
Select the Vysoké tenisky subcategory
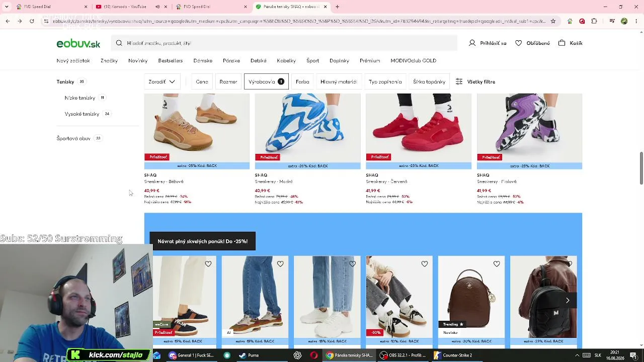coord(82,114)
